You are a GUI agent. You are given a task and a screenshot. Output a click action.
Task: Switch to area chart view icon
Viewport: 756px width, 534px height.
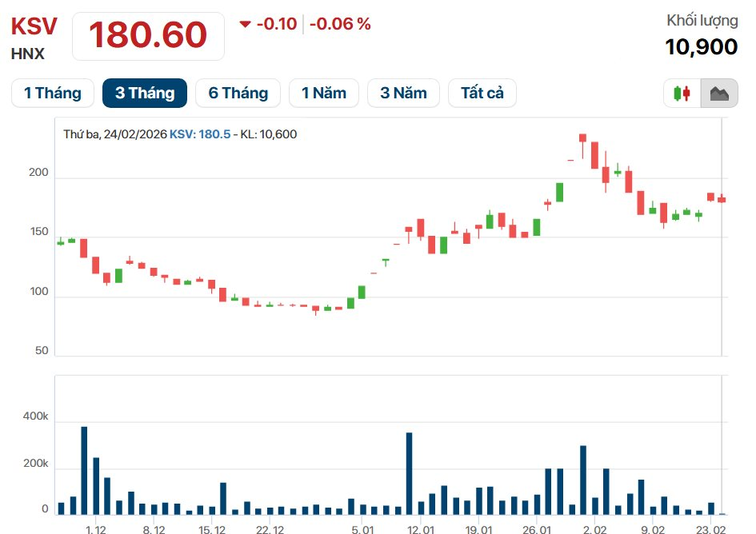719,94
